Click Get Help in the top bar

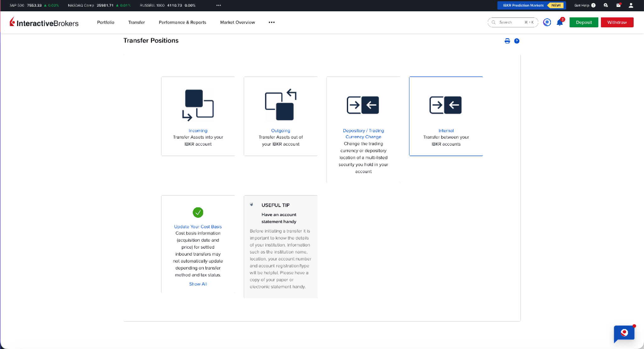(585, 5)
